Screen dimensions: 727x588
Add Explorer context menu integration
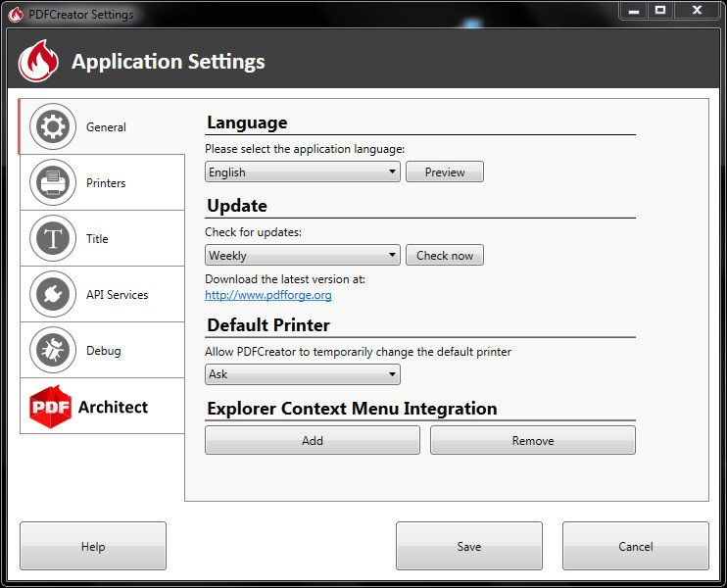(x=313, y=440)
